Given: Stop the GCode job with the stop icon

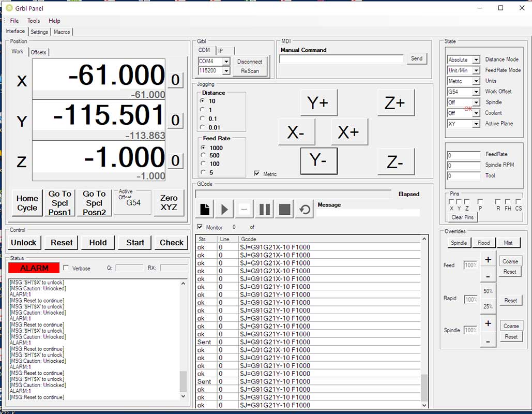Looking at the screenshot, I should point(284,209).
